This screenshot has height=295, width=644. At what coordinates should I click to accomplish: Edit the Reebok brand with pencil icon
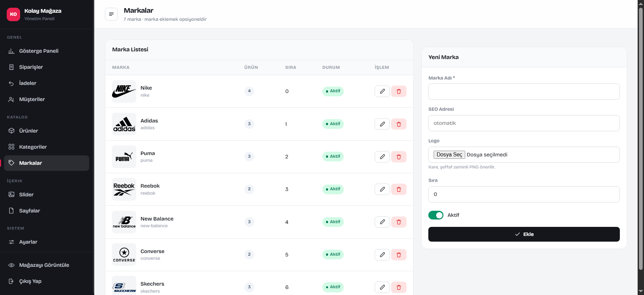pos(382,189)
